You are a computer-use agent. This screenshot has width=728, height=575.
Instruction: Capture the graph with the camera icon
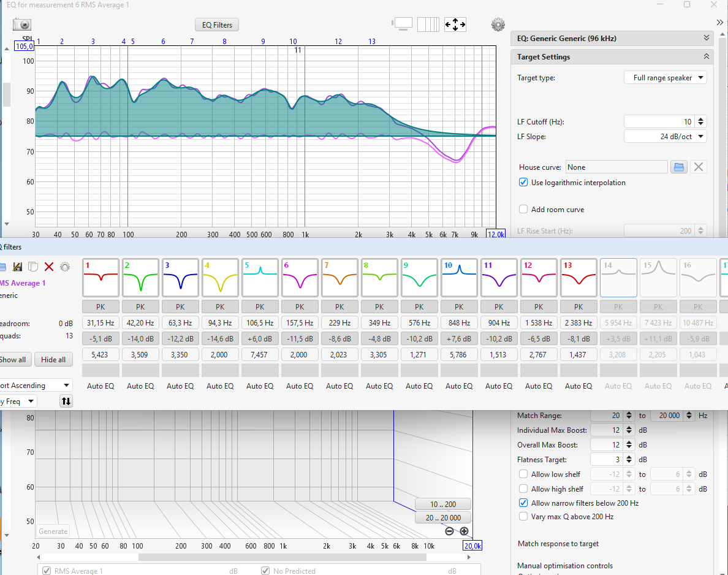[23, 25]
